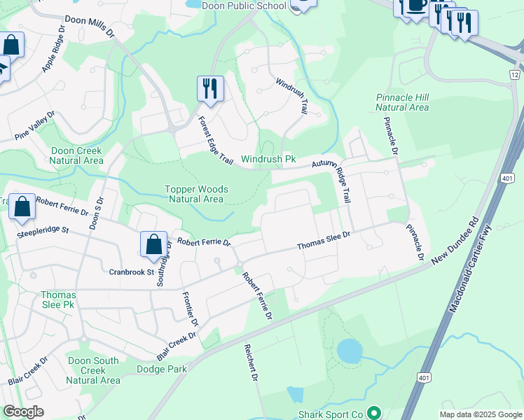
Task: Click the Windrush Pk park label
Action: (269, 159)
